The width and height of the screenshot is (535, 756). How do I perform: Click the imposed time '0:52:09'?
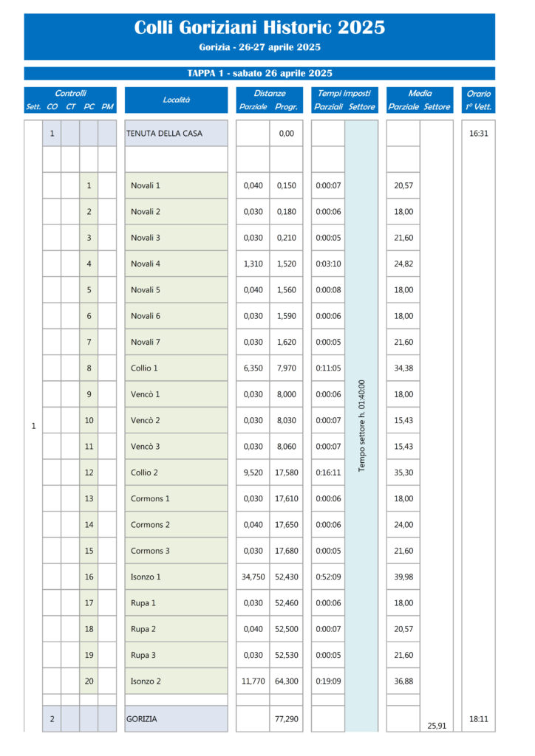[328, 577]
